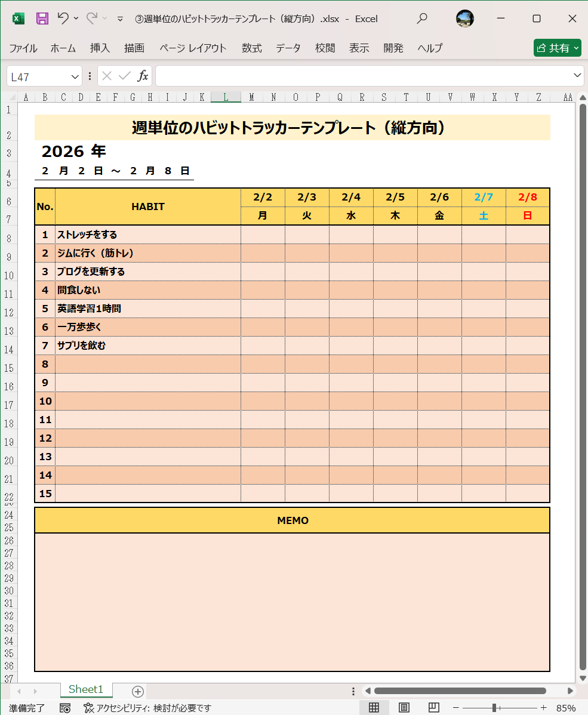Switch to the 挿入 ribbon tab
Viewport: 588px width, 715px height.
click(x=99, y=48)
